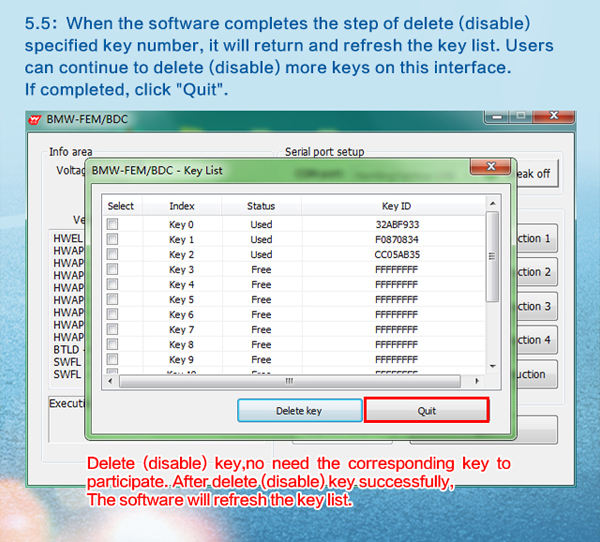Tick the checkbox for Key 6
Viewport: 600px width, 542px height.
[x=112, y=314]
